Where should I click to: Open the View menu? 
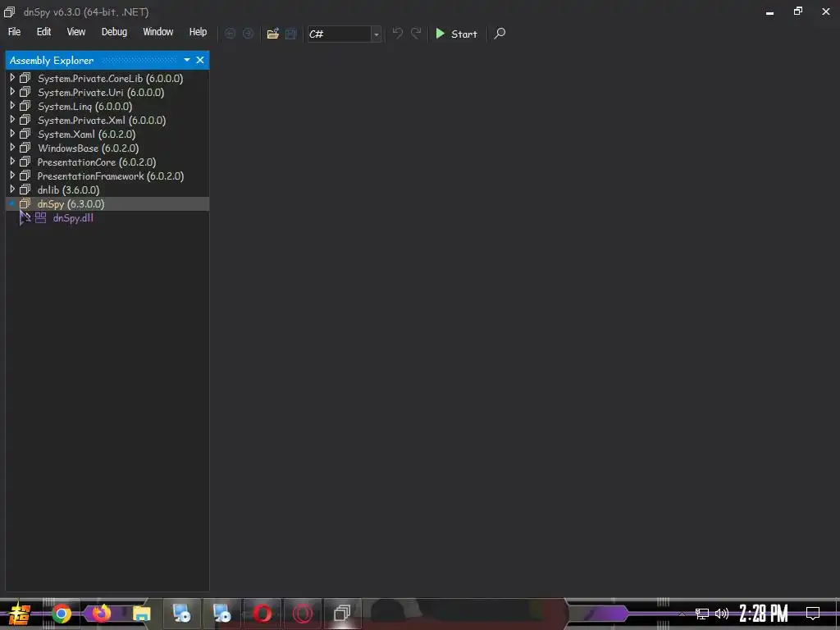[x=76, y=32]
